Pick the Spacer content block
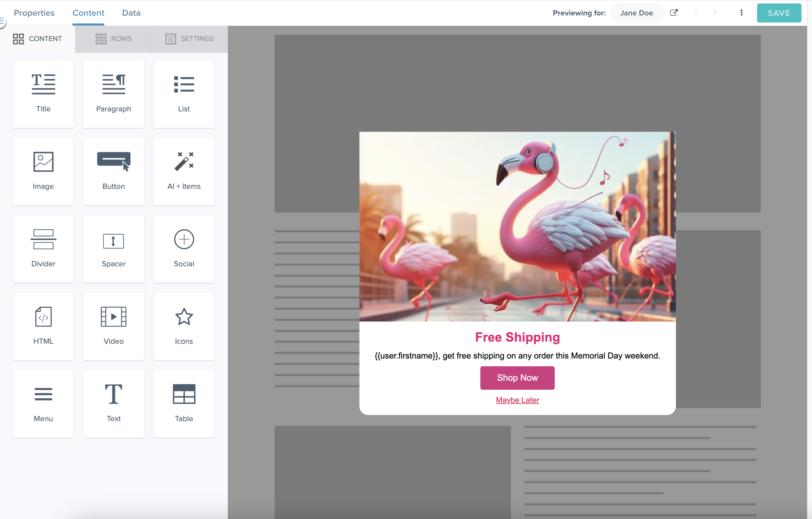 [113, 248]
